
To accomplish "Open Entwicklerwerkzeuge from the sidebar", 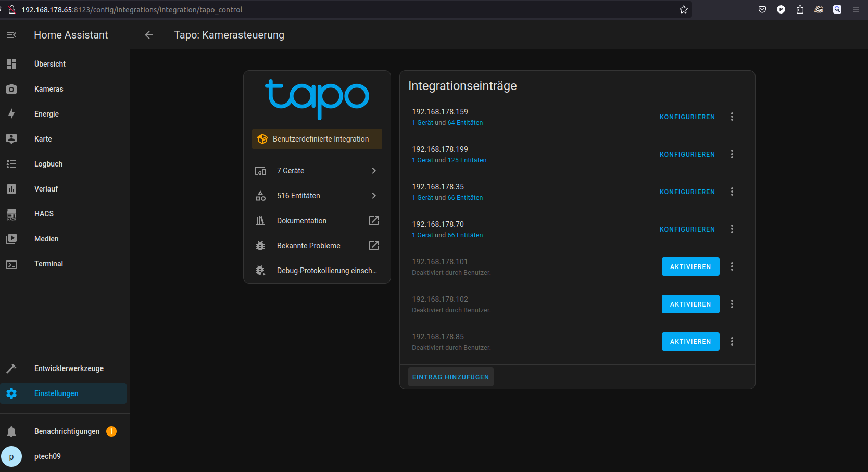I will pos(69,368).
